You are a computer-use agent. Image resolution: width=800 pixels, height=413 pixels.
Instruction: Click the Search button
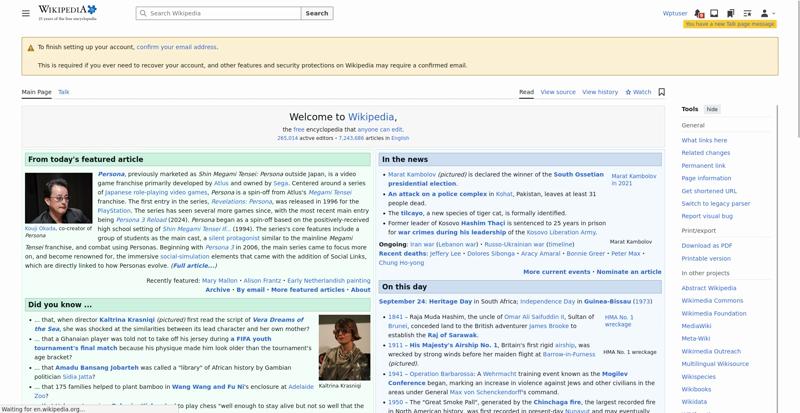click(x=317, y=13)
